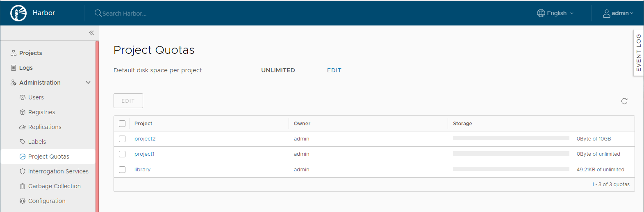
Task: Open Logs from the sidebar
Action: (26, 68)
